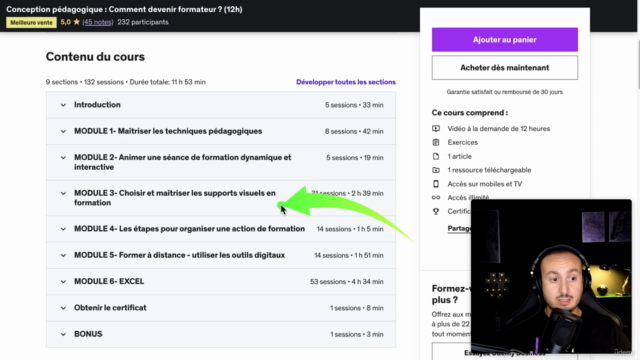Click 'Vidéo à la demande de 12 heures'
Viewport: 640px width, 360px height.
pyautogui.click(x=499, y=129)
